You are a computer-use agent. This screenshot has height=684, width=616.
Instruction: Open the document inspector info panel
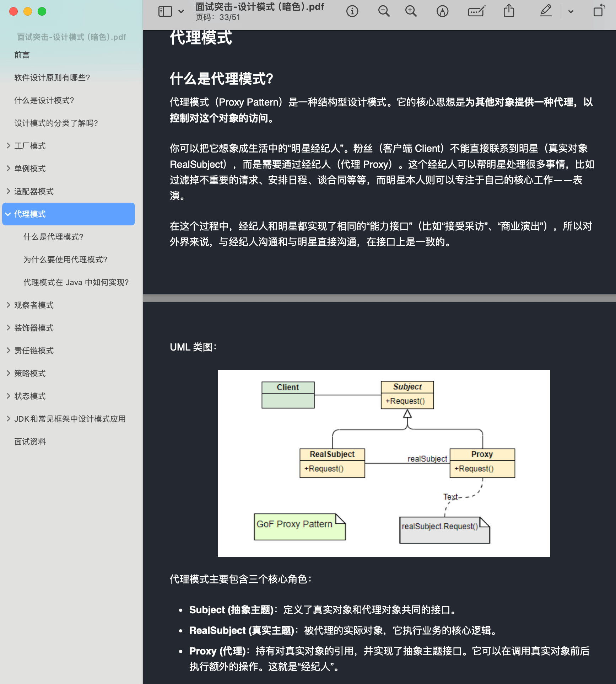(352, 11)
